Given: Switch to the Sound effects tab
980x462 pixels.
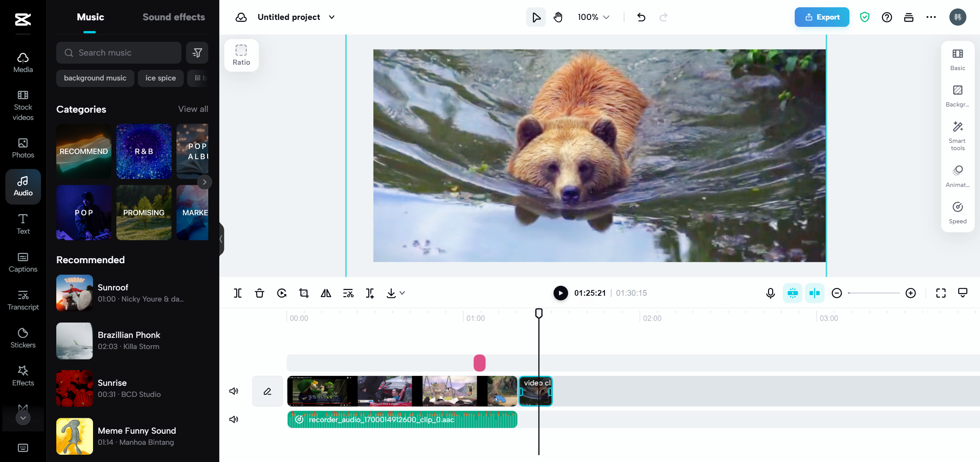Looking at the screenshot, I should (174, 17).
